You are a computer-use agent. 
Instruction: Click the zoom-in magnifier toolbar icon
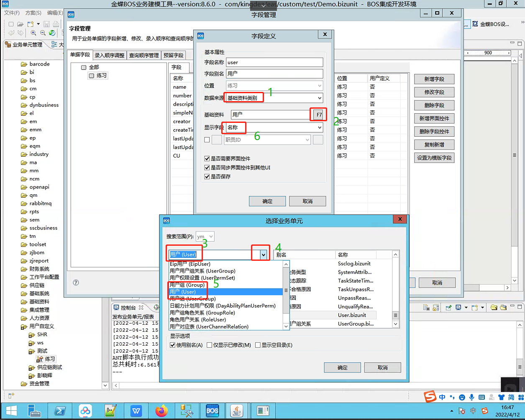(x=33, y=33)
